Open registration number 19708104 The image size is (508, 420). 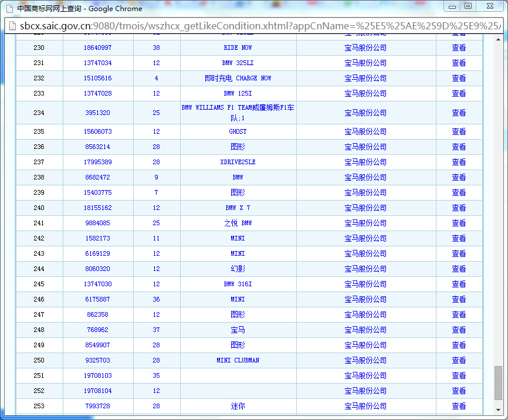coord(97,391)
